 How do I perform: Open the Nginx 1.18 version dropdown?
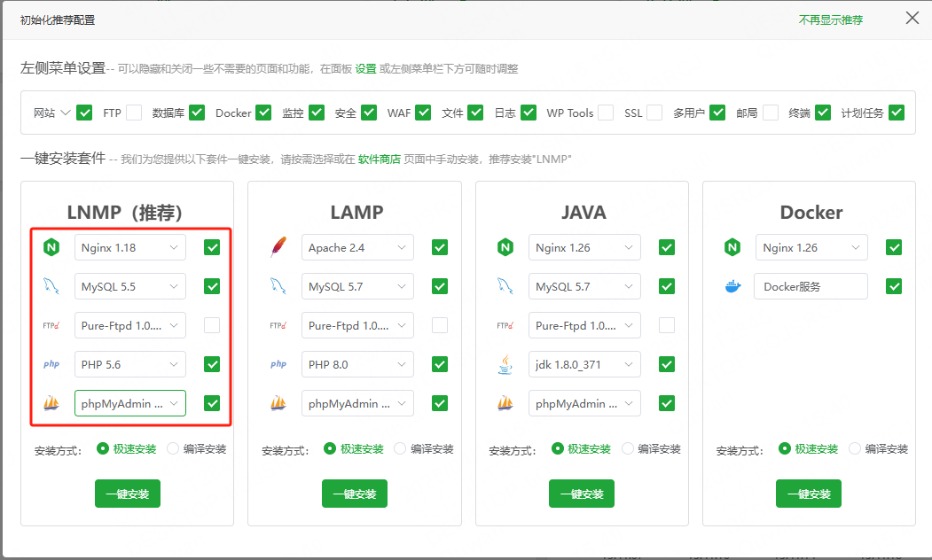130,247
